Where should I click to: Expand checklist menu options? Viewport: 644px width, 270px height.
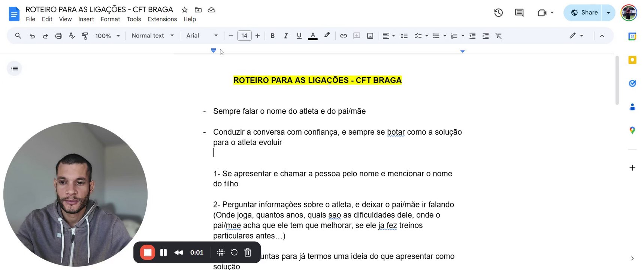click(x=426, y=36)
